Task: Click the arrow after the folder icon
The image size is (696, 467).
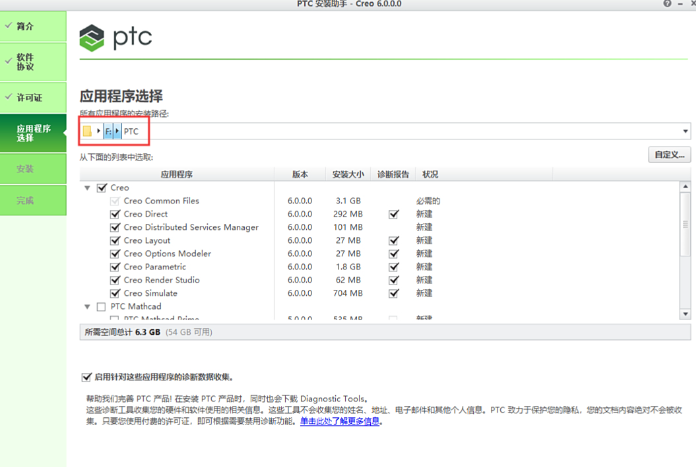Action: click(x=98, y=131)
